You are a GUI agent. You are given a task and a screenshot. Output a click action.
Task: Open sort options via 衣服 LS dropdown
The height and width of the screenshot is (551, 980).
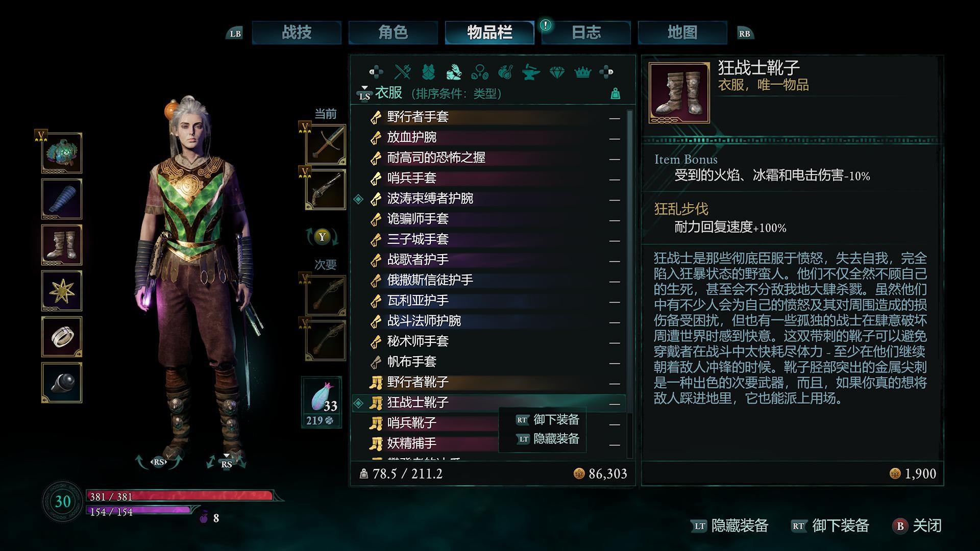pos(381,93)
